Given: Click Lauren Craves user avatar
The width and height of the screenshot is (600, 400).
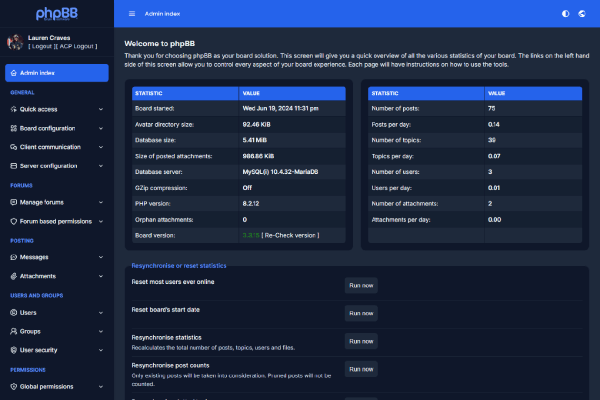Looking at the screenshot, I should click(x=15, y=42).
